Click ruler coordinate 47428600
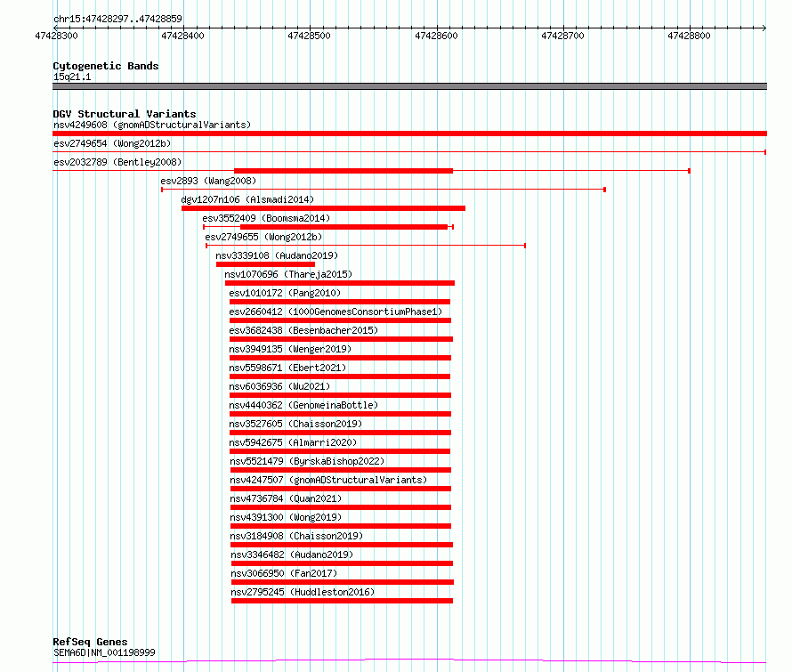This screenshot has width=792, height=672. (436, 36)
